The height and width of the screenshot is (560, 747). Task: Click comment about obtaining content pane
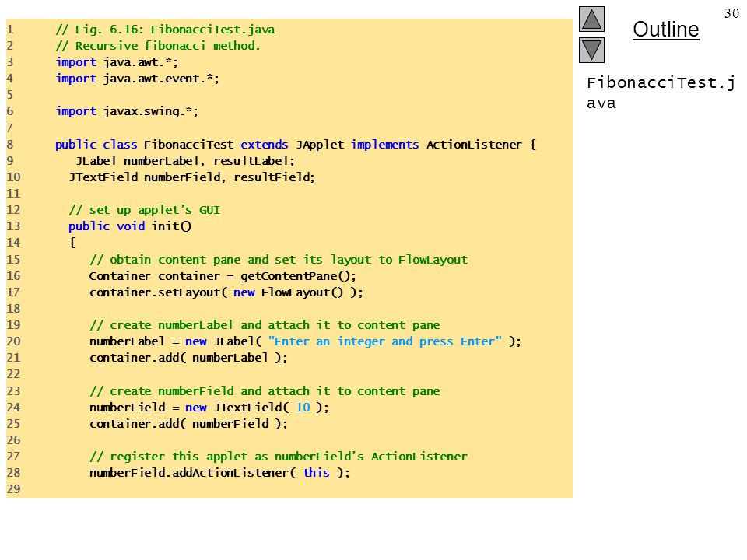coord(279,260)
